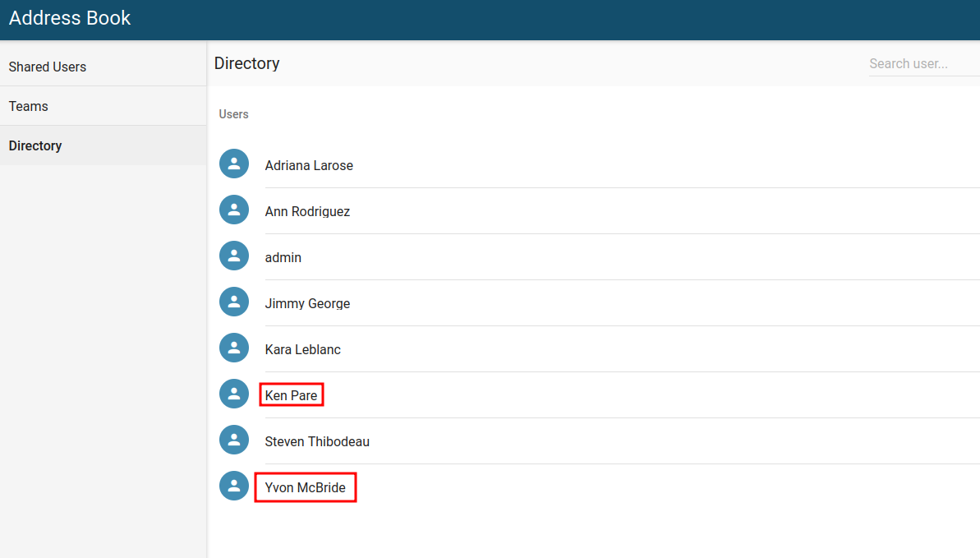The image size is (980, 558).
Task: Select the Directory sidebar item
Action: pyautogui.click(x=104, y=145)
